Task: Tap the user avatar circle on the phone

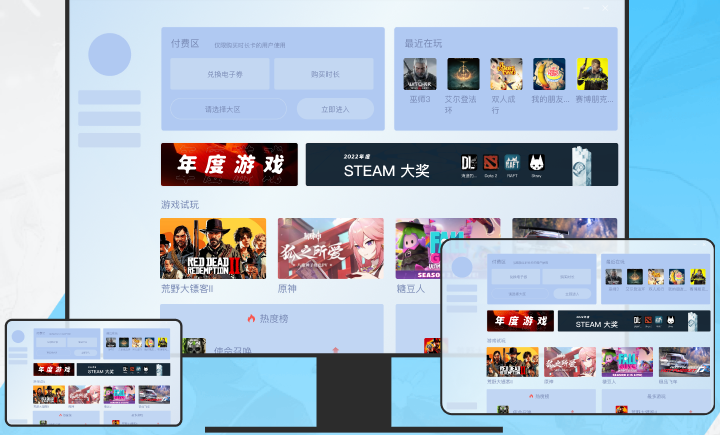Action: 18,337
